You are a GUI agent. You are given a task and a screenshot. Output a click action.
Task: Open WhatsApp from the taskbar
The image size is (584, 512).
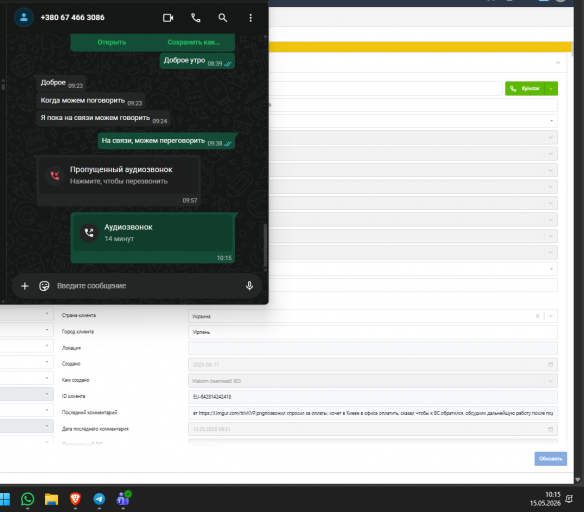28,499
